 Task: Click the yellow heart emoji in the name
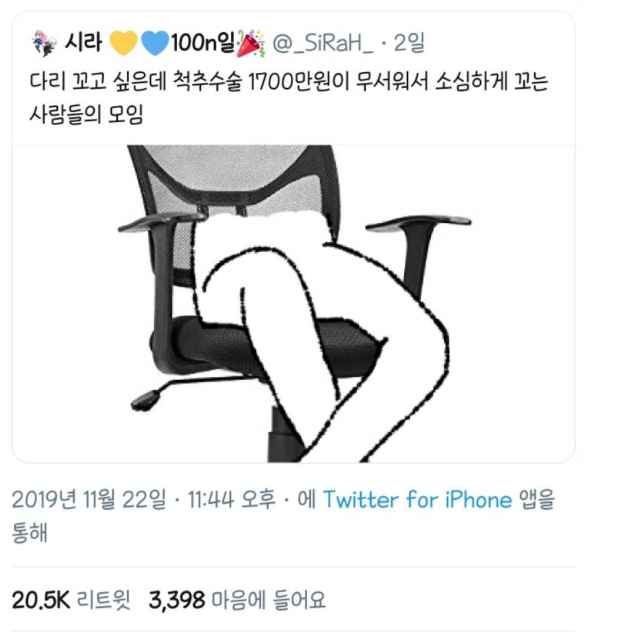point(123,43)
